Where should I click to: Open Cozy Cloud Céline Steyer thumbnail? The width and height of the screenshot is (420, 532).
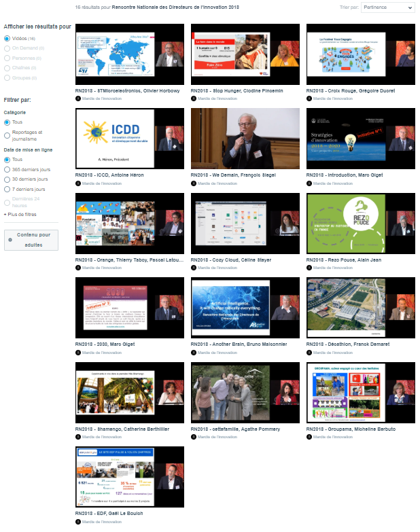[245, 224]
